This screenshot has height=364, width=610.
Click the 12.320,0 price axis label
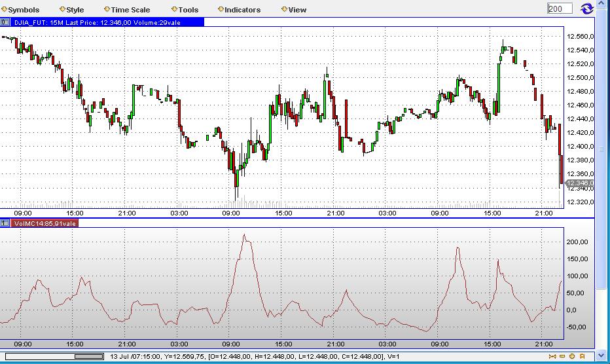click(x=580, y=202)
